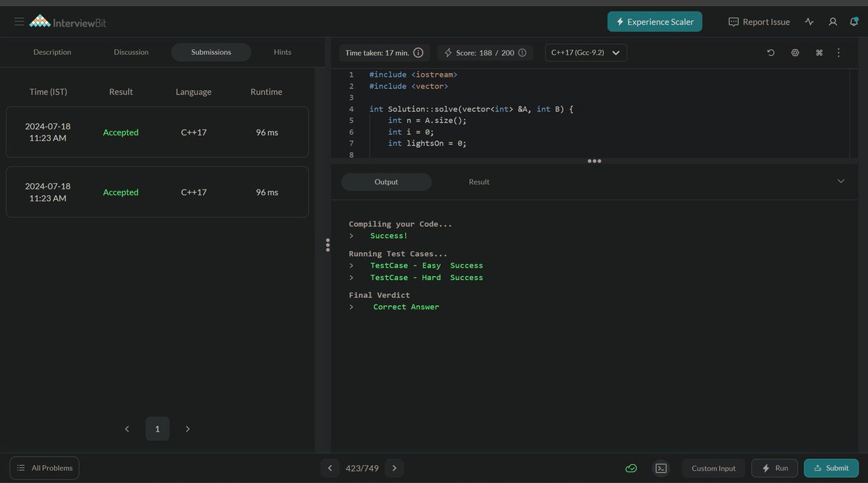Click the Runtime column header
868x483 pixels.
266,92
